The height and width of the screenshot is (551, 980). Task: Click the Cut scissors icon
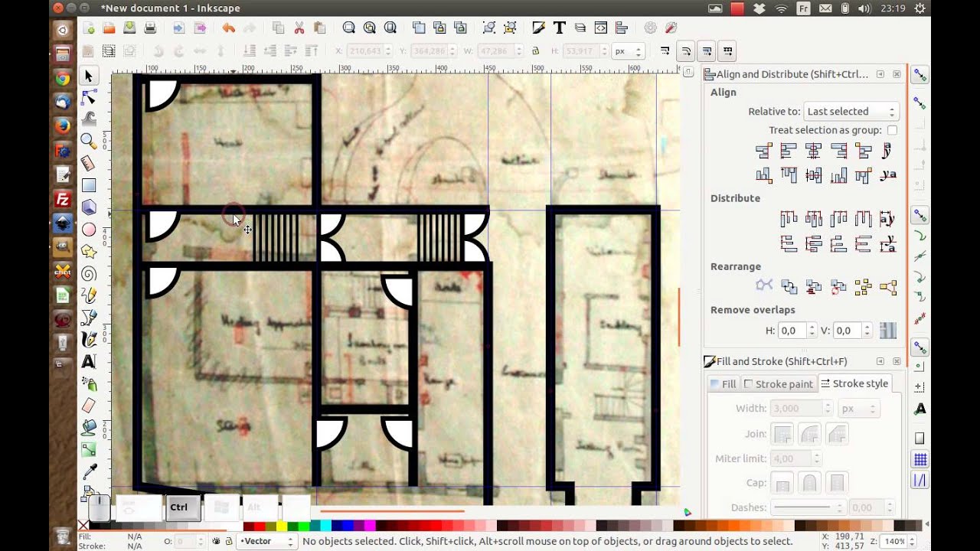[x=299, y=28]
